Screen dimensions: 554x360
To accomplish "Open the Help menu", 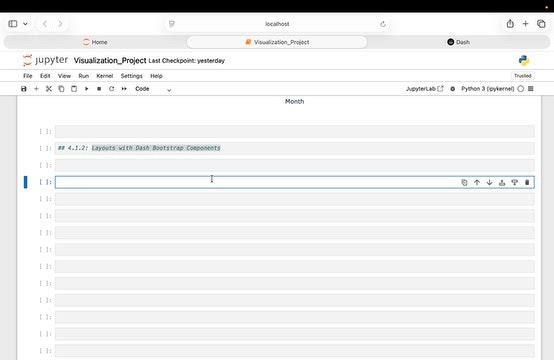I will [156, 76].
